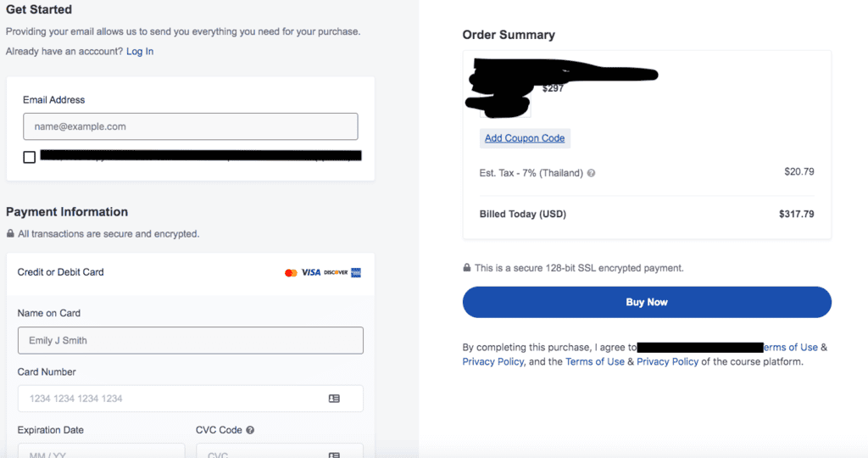Click the Visa card logo

coord(311,272)
